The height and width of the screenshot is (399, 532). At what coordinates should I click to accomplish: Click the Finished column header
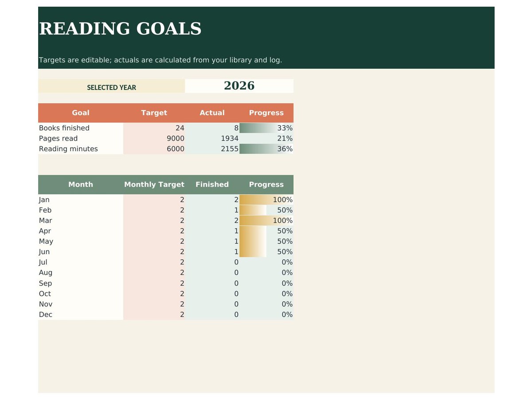pos(212,184)
